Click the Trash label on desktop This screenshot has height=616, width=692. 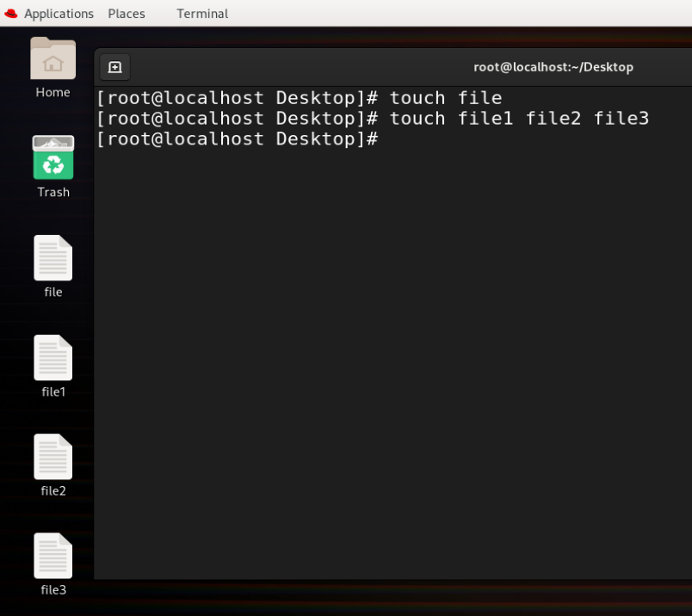coord(53,192)
